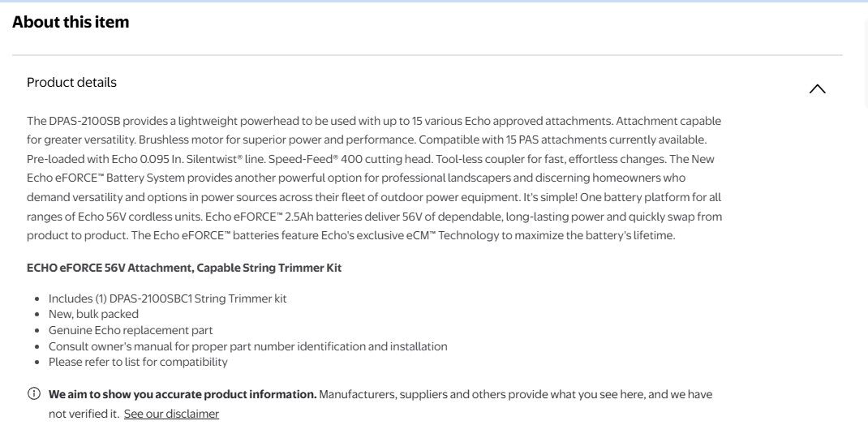Click the vertical scrollbar on the right edge
Image resolution: width=868 pixels, height=438 pixels.
pos(863,219)
